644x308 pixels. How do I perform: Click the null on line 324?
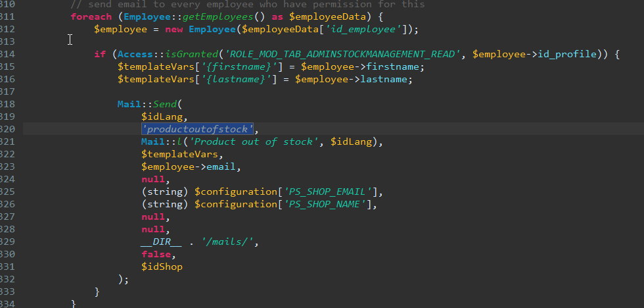pyautogui.click(x=153, y=179)
